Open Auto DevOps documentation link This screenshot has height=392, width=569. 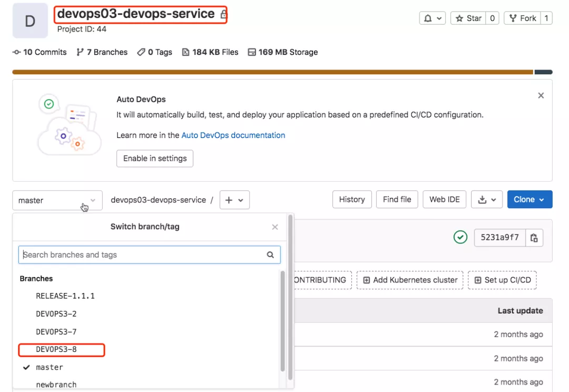click(x=233, y=135)
